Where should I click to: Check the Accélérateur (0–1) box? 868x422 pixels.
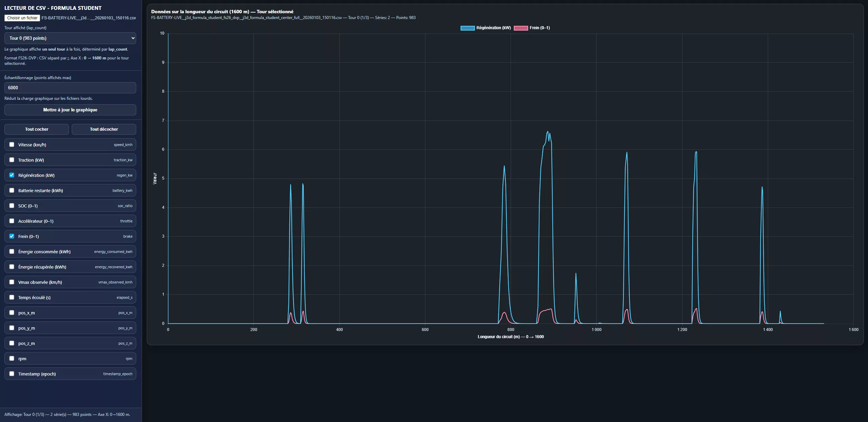coord(12,221)
